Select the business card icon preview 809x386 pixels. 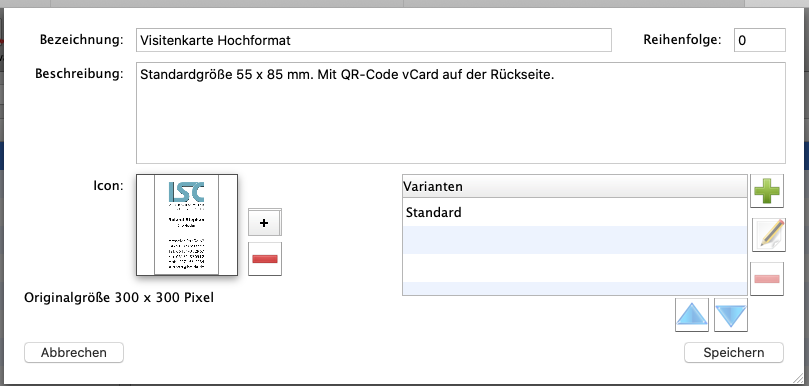coord(187,224)
